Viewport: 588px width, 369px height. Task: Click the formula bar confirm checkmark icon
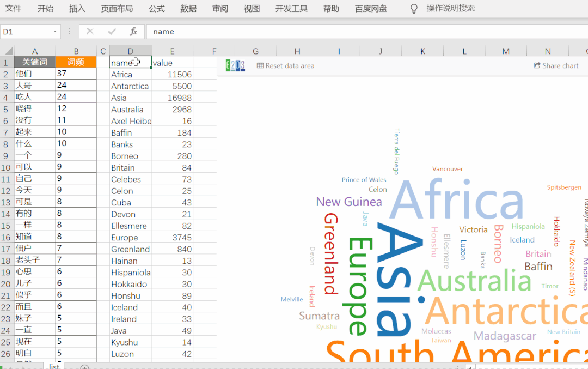pos(112,32)
